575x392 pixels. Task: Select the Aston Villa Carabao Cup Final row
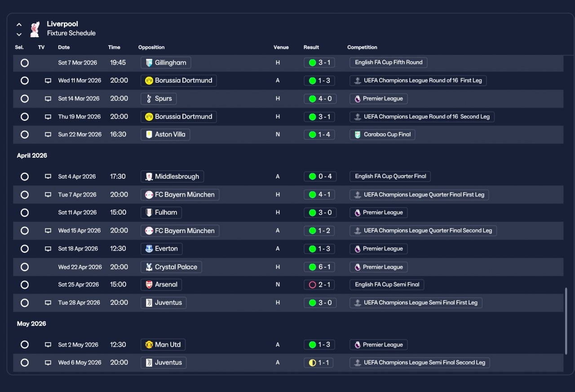[x=25, y=135]
